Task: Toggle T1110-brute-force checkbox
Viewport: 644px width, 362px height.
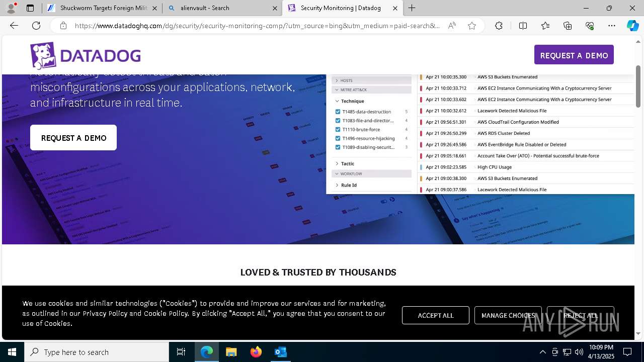Action: point(338,129)
